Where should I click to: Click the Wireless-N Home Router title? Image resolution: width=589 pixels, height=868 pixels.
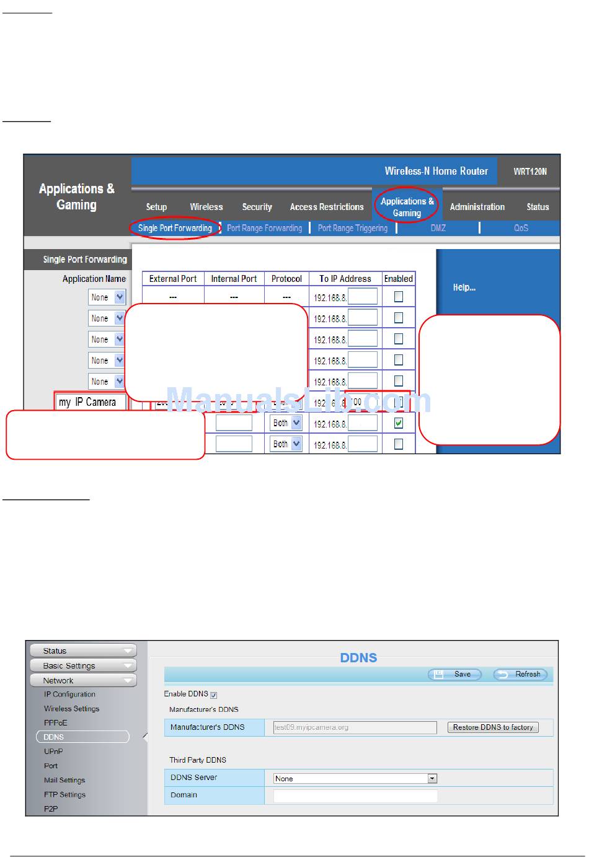coord(436,171)
